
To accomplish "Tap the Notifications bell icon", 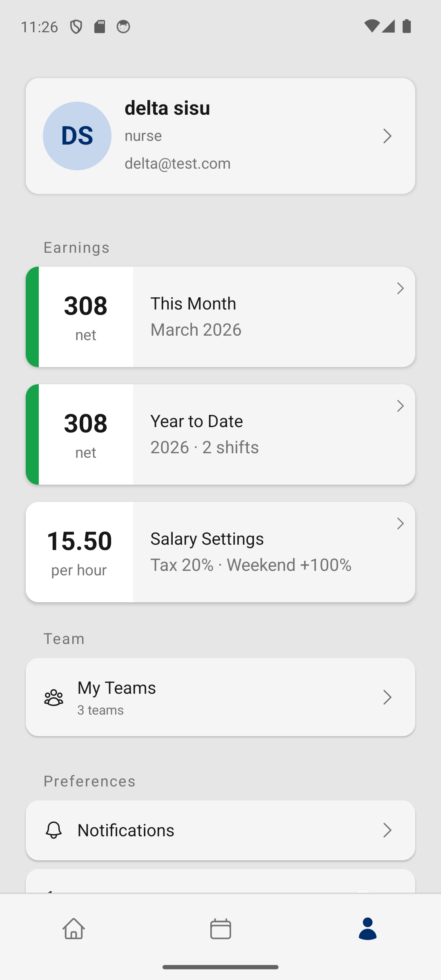I will pos(54,830).
